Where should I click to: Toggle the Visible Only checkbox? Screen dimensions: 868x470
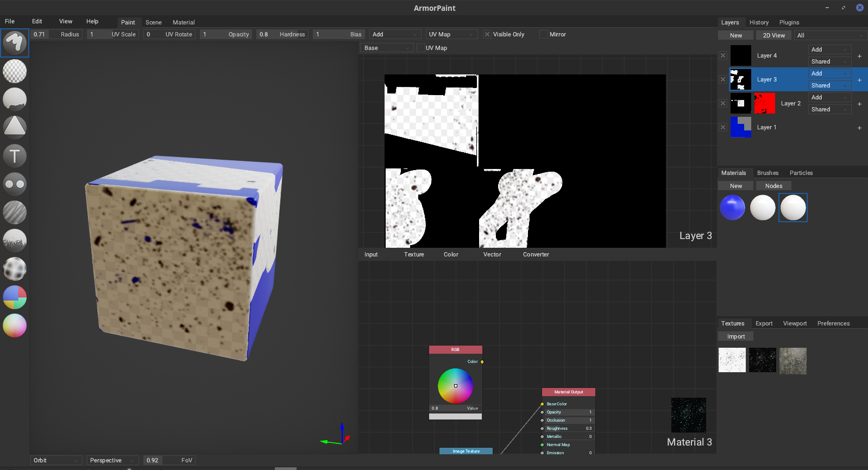click(x=487, y=34)
